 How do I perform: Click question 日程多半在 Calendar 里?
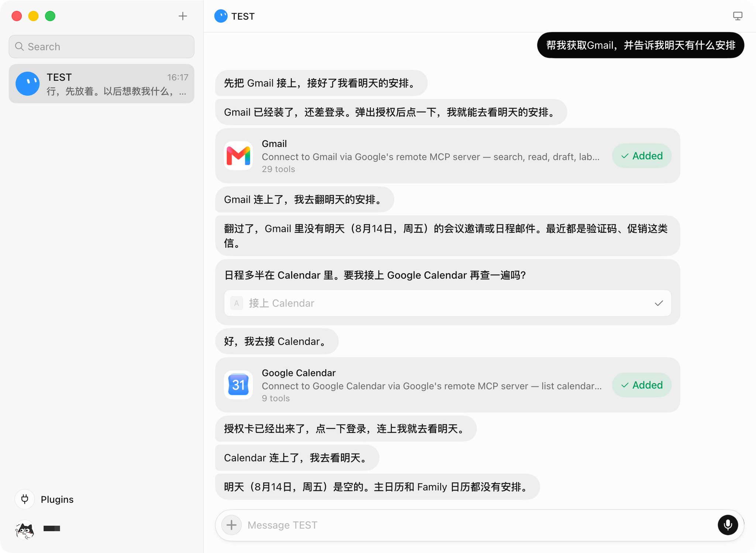tap(375, 275)
